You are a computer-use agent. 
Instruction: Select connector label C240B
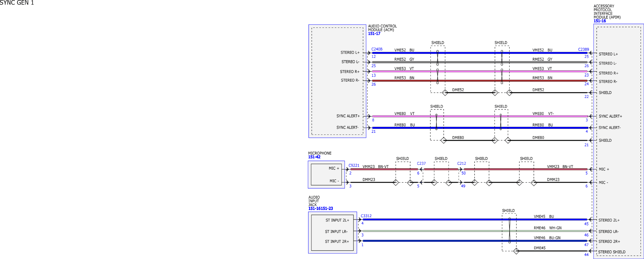tap(377, 49)
